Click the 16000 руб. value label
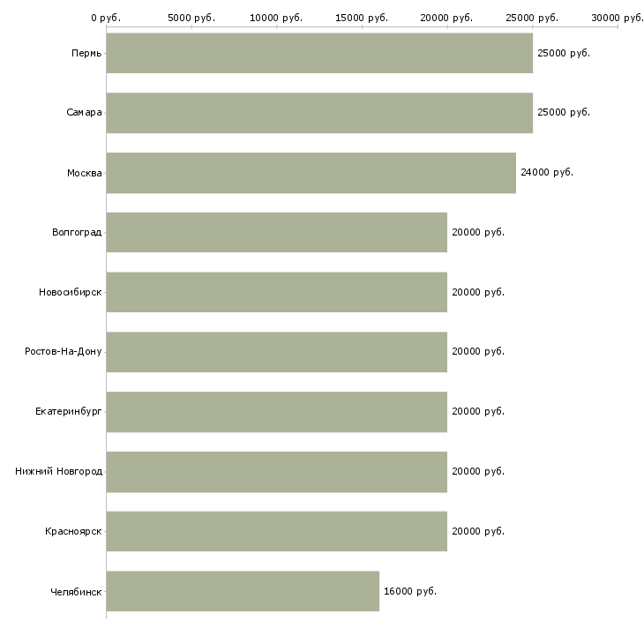This screenshot has height=644, width=644. click(410, 591)
